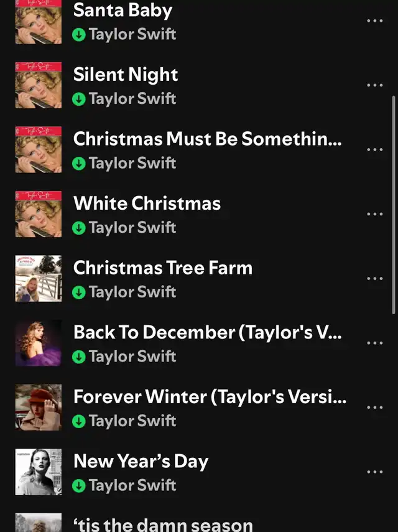Open more options for Silent Night
The image size is (398, 532).
tap(374, 85)
